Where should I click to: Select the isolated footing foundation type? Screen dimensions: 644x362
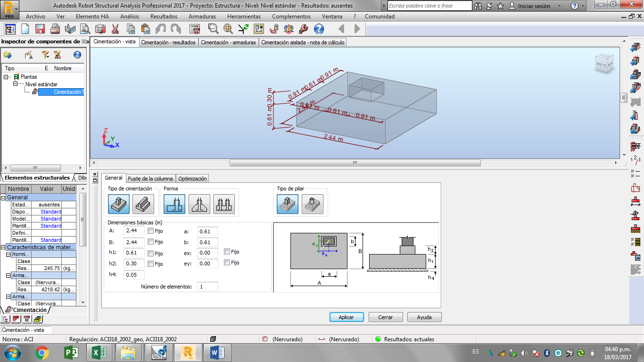119,204
